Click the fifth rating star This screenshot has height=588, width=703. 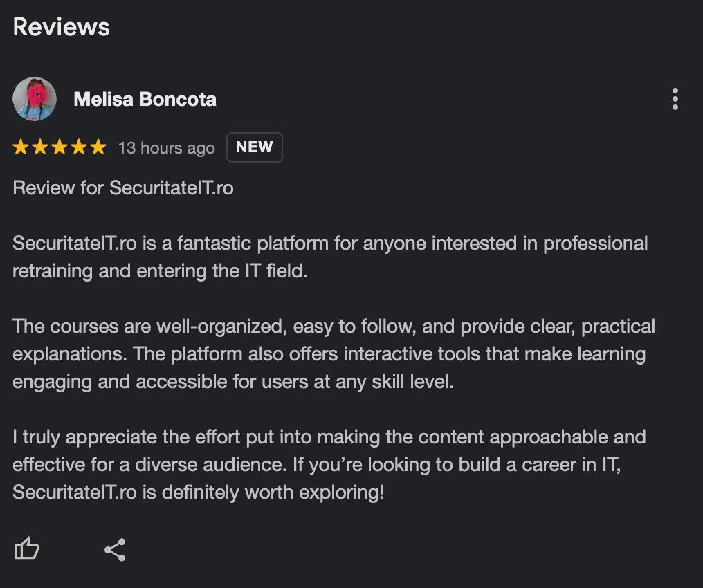98,147
